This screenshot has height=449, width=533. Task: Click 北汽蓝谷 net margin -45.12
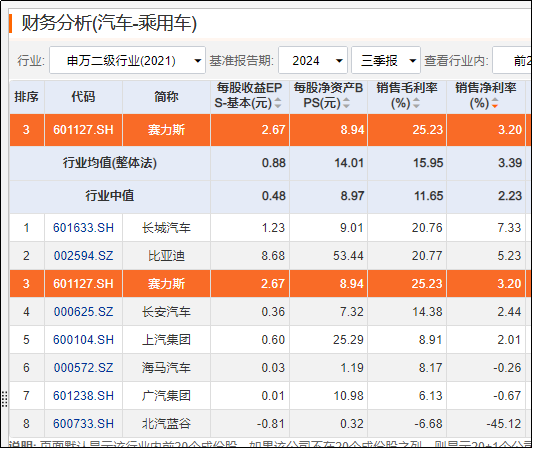pos(504,424)
